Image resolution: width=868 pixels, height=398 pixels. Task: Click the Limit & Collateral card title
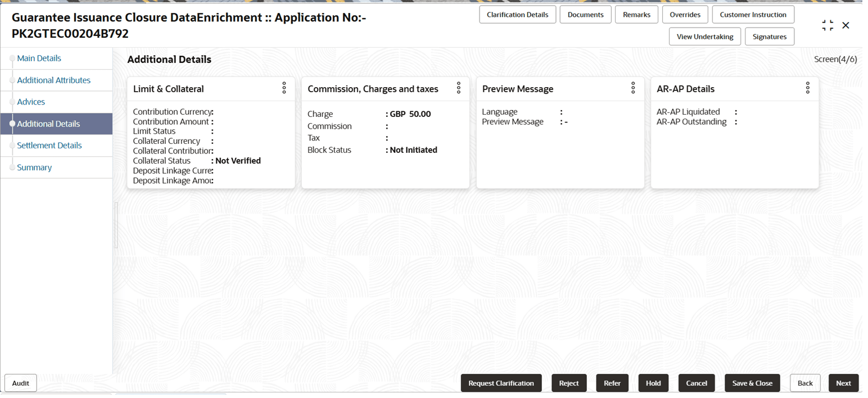(169, 89)
